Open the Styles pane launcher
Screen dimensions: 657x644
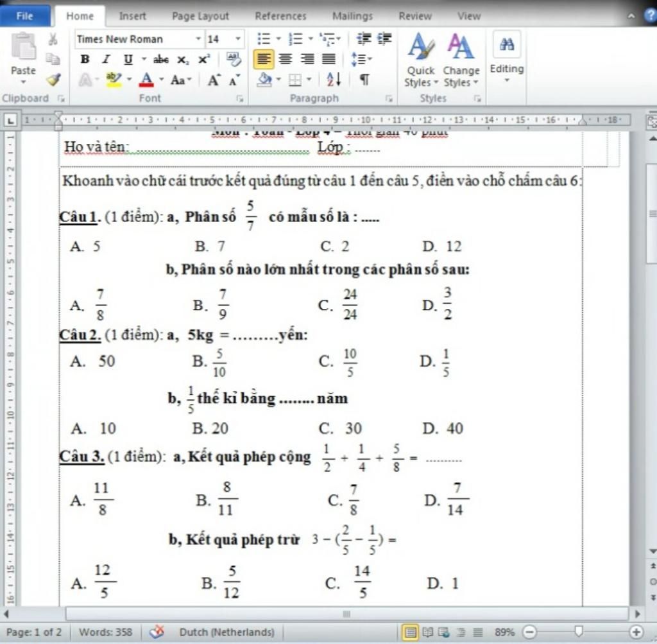tap(477, 98)
